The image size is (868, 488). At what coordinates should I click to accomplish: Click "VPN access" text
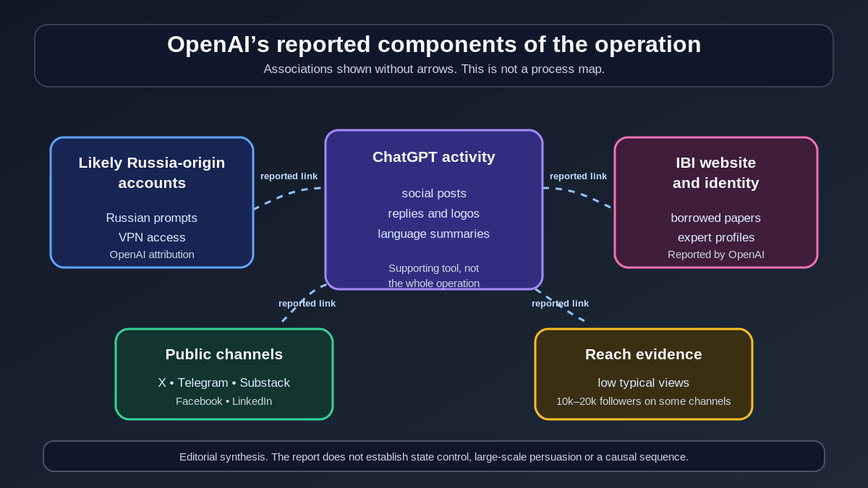pos(152,237)
